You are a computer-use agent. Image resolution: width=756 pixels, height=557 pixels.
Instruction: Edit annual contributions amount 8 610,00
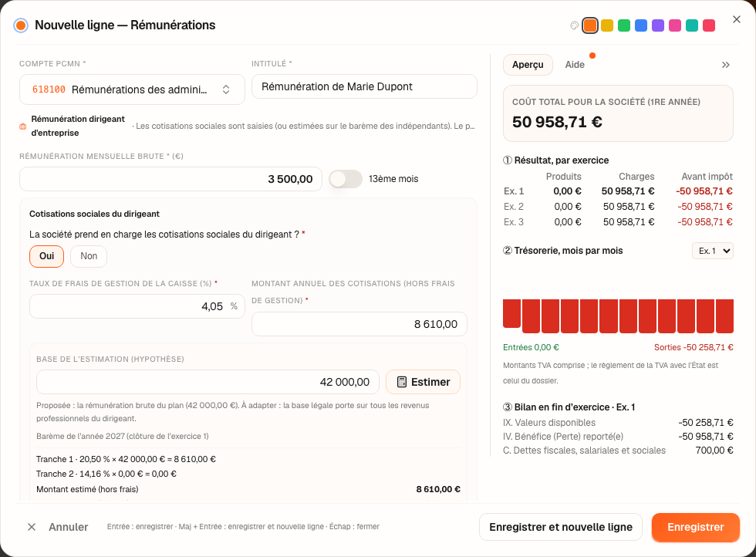[359, 324]
